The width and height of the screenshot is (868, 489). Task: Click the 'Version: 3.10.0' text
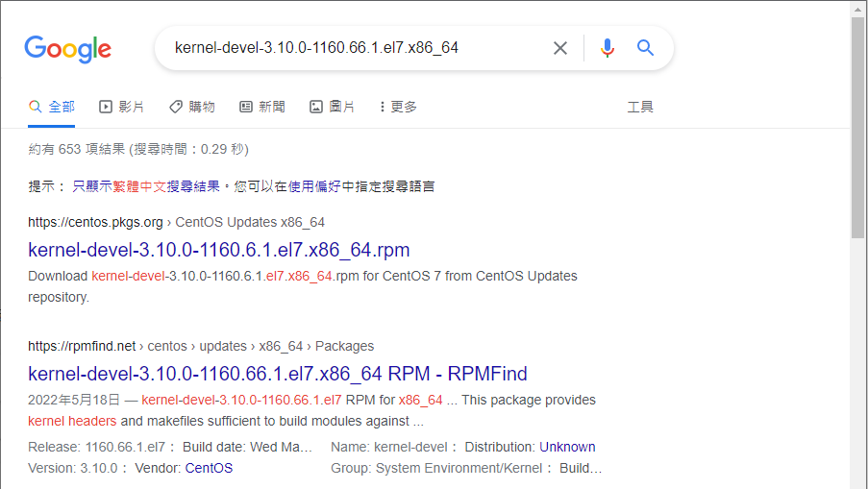(72, 468)
